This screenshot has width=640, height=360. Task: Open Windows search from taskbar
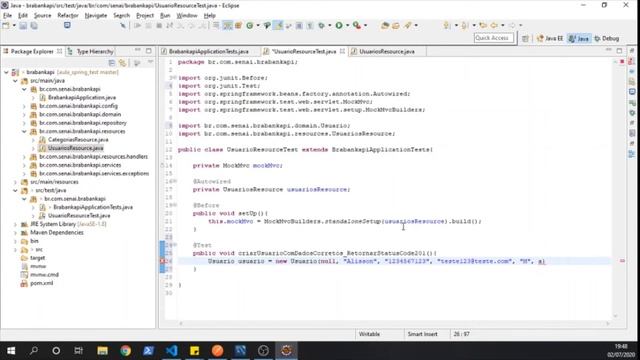point(34,351)
